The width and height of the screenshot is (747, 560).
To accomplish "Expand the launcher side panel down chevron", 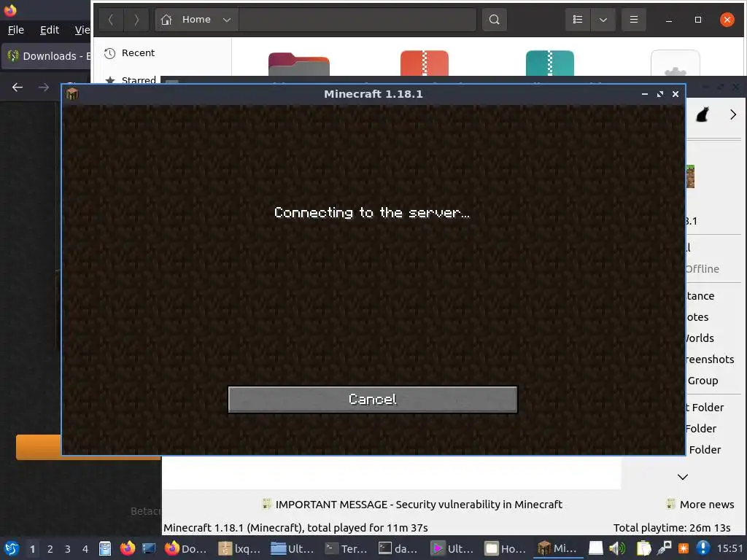I will pos(683,477).
